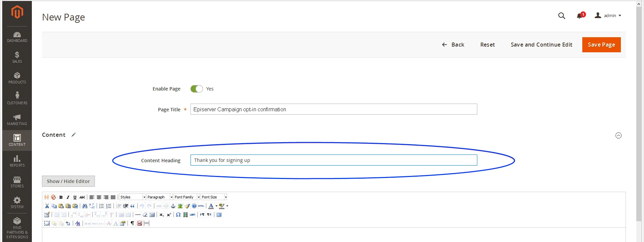The image size is (644, 242).
Task: Open the Styles dropdown
Action: (132, 197)
